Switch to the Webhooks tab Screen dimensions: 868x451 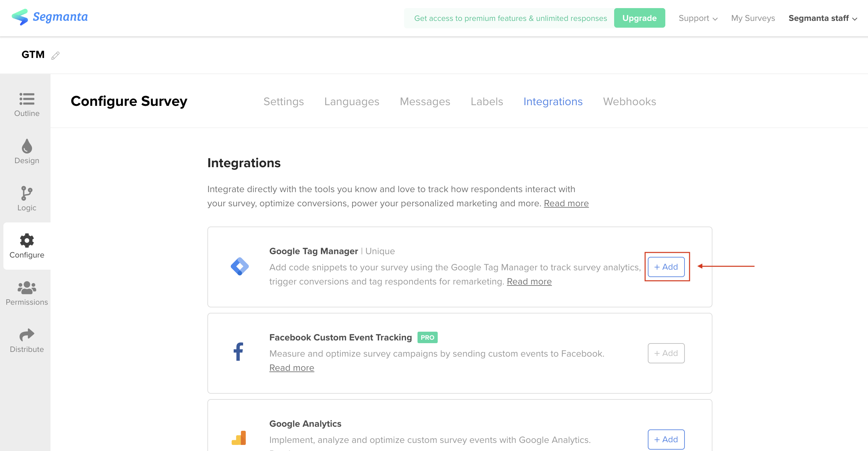pyautogui.click(x=629, y=101)
